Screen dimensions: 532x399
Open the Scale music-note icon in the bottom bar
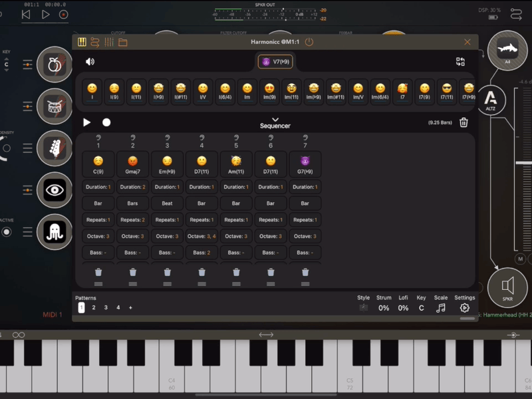point(441,307)
